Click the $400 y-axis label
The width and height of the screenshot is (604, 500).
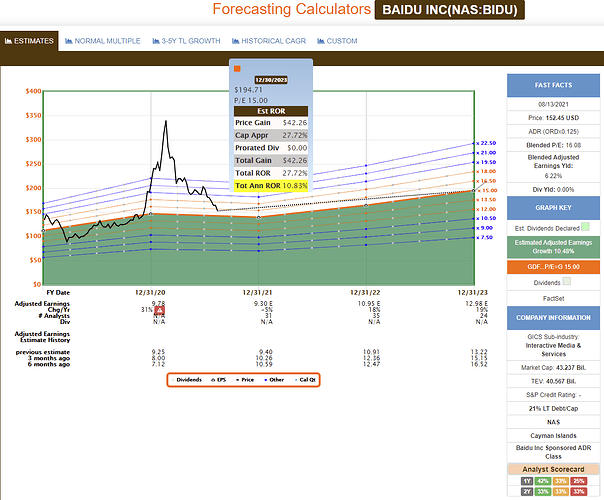pos(33,91)
